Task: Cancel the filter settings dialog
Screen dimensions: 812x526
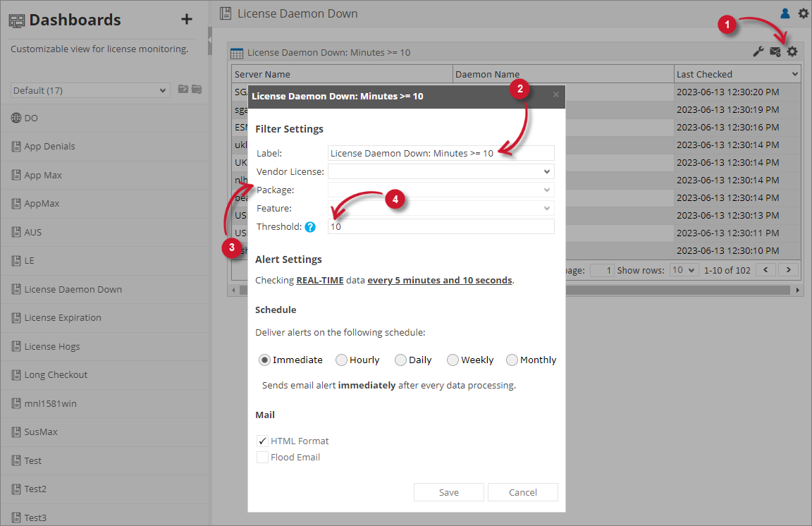Action: [522, 492]
